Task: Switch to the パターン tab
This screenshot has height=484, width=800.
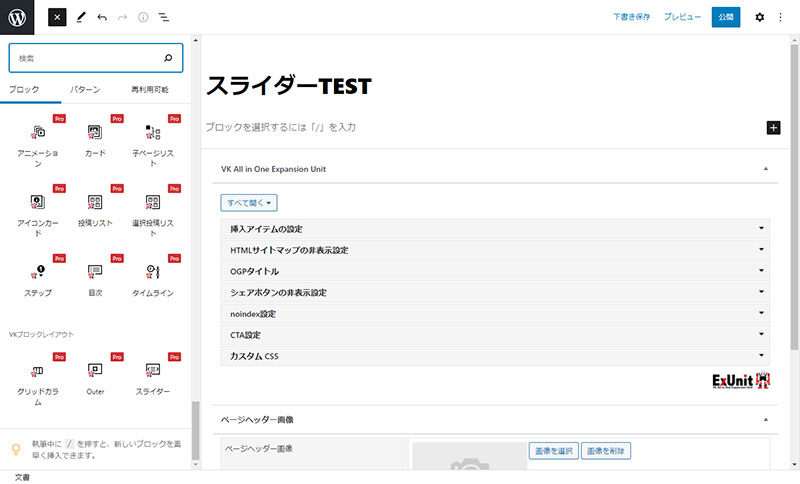Action: pos(85,90)
